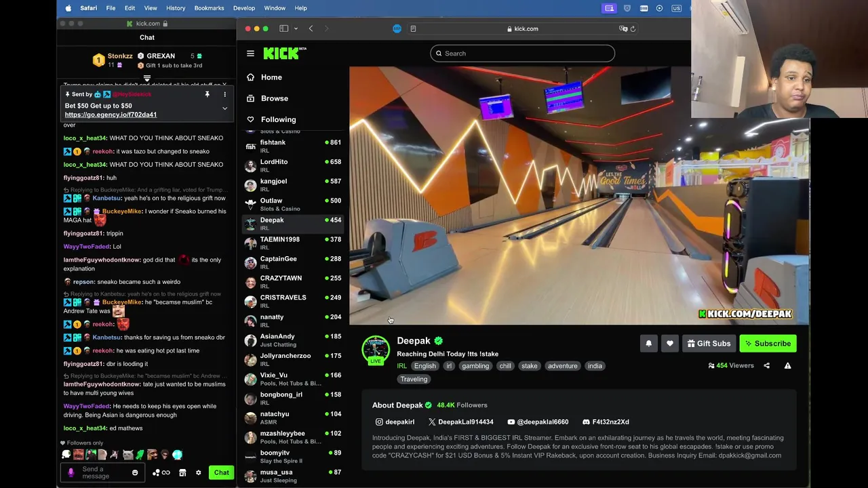868x488 pixels.
Task: Open the chat shop icon
Action: pyautogui.click(x=182, y=472)
